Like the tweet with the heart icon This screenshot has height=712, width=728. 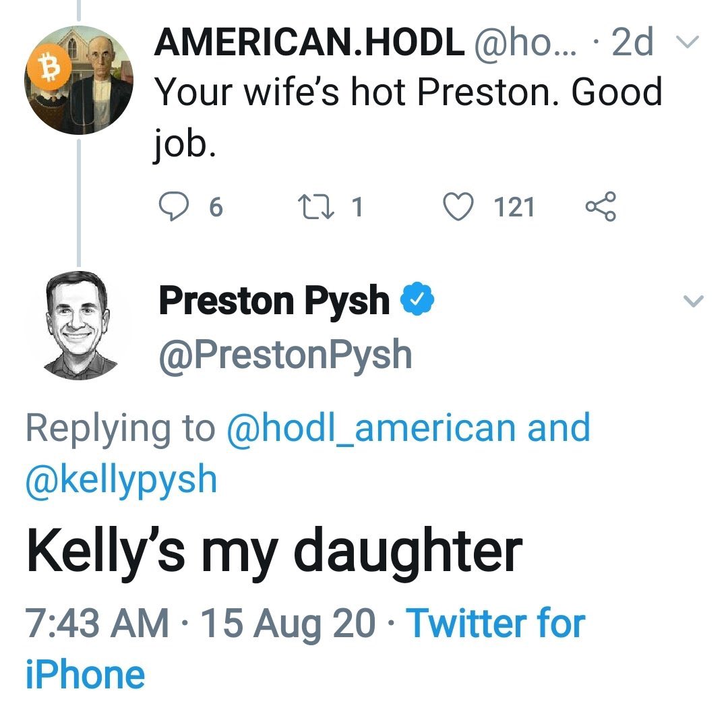pyautogui.click(x=461, y=207)
